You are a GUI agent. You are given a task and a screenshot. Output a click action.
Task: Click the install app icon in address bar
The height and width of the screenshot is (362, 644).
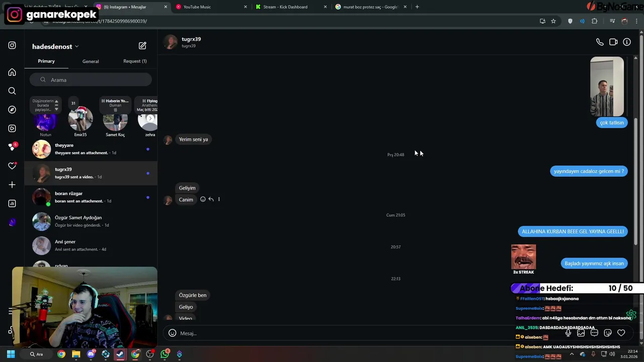coord(542,21)
